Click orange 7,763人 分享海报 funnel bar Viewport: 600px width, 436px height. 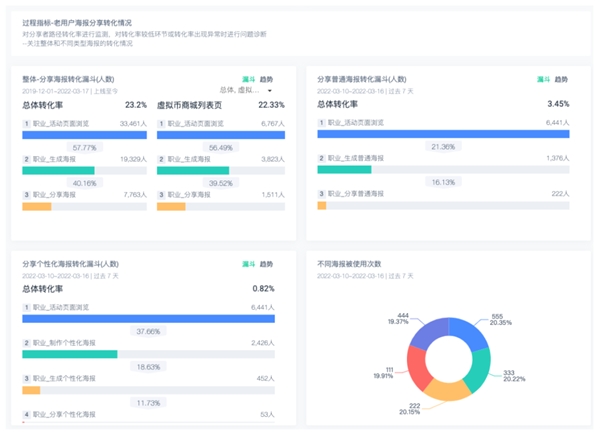(36, 206)
